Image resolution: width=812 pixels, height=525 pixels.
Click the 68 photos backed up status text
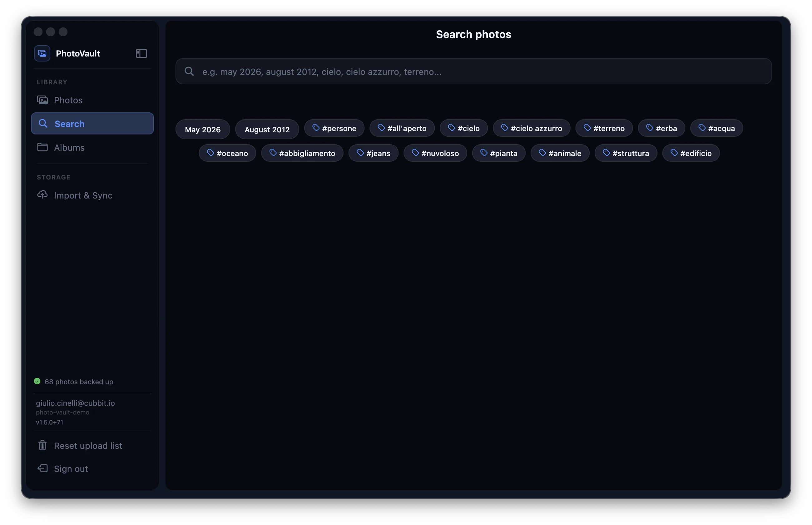[x=79, y=381]
